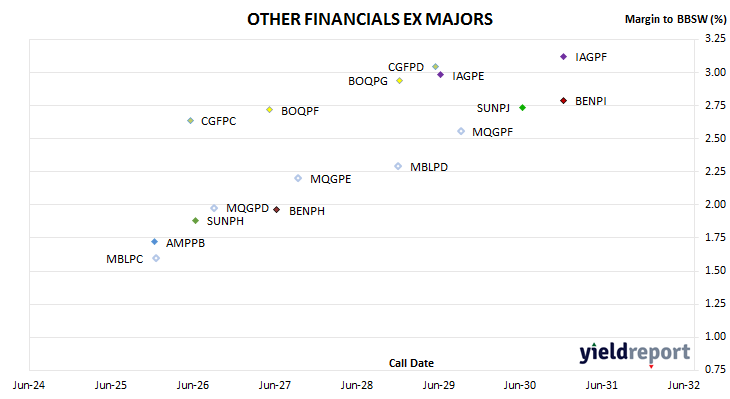This screenshot has width=730, height=399.
Task: Select the Jun-28 axis tick label
Action: tap(357, 385)
